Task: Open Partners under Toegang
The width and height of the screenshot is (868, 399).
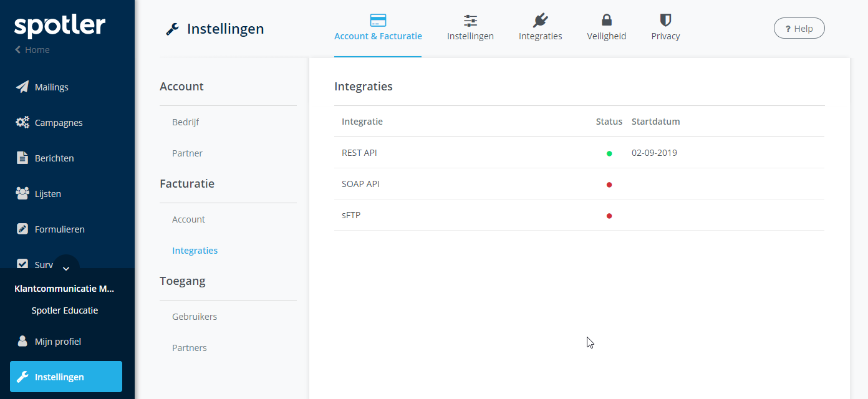Action: pyautogui.click(x=190, y=348)
